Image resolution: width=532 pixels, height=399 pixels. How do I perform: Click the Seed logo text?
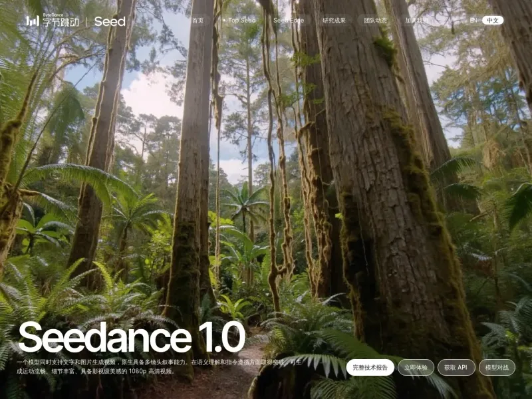110,21
